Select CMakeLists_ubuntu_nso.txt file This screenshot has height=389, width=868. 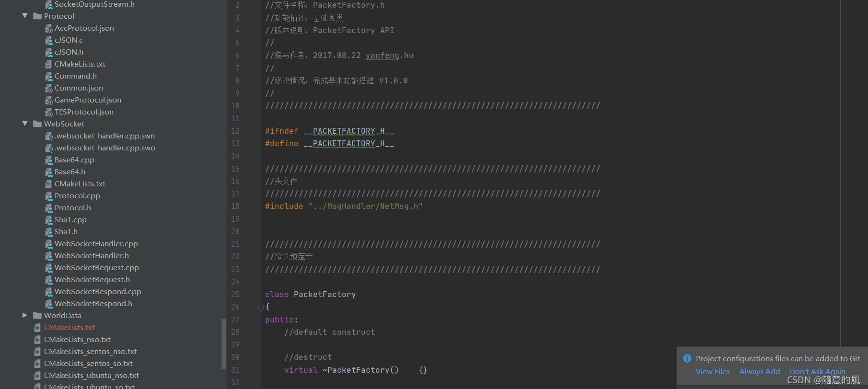coord(92,376)
